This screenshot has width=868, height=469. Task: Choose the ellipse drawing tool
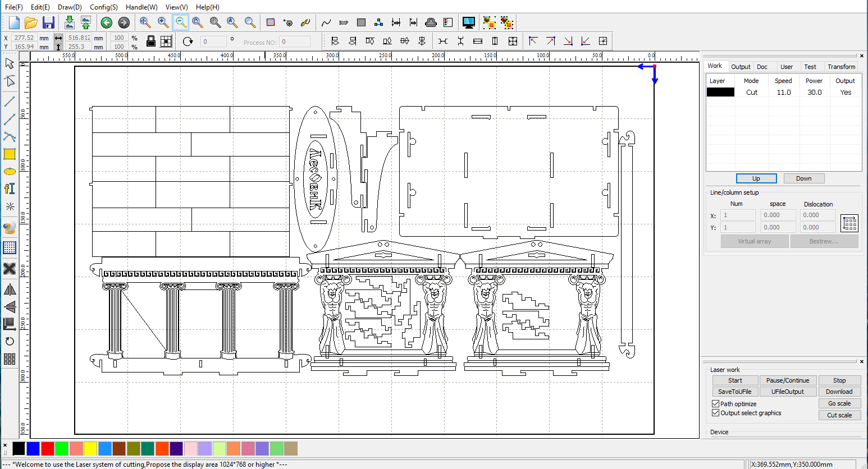(10, 172)
